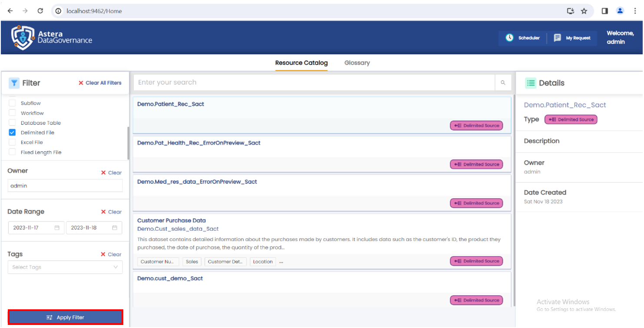Click the search magnifier icon
The width and height of the screenshot is (644, 328).
pos(503,83)
